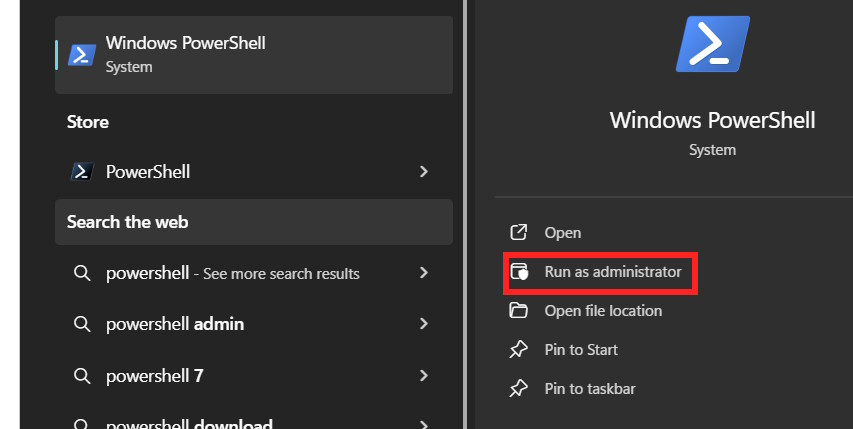Select 'powershell admin' web suggestion
This screenshot has width=853, height=429.
click(x=254, y=324)
